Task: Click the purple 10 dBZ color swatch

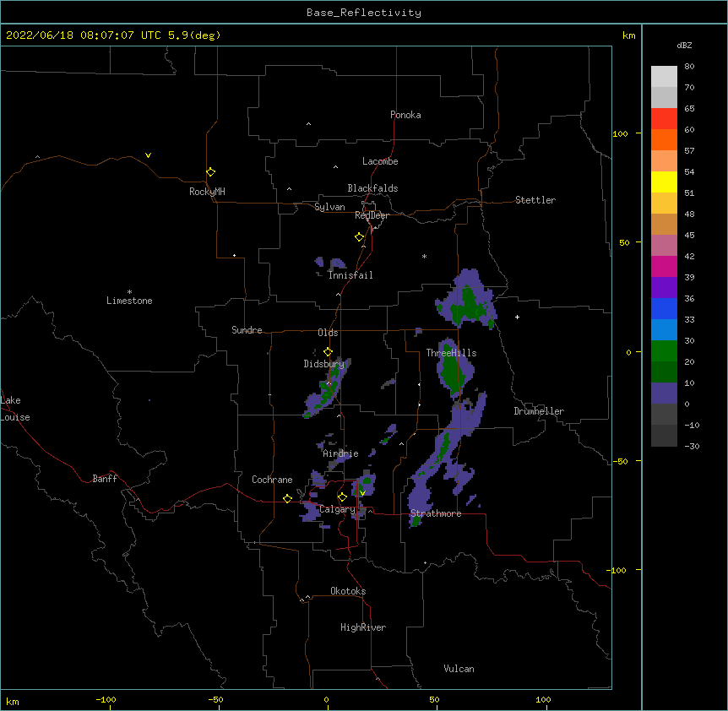Action: [x=664, y=393]
